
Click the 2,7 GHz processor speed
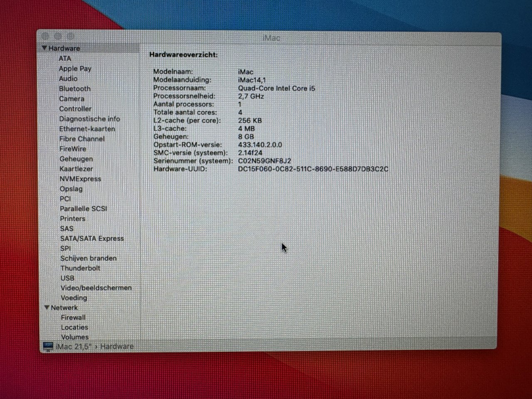click(x=251, y=96)
